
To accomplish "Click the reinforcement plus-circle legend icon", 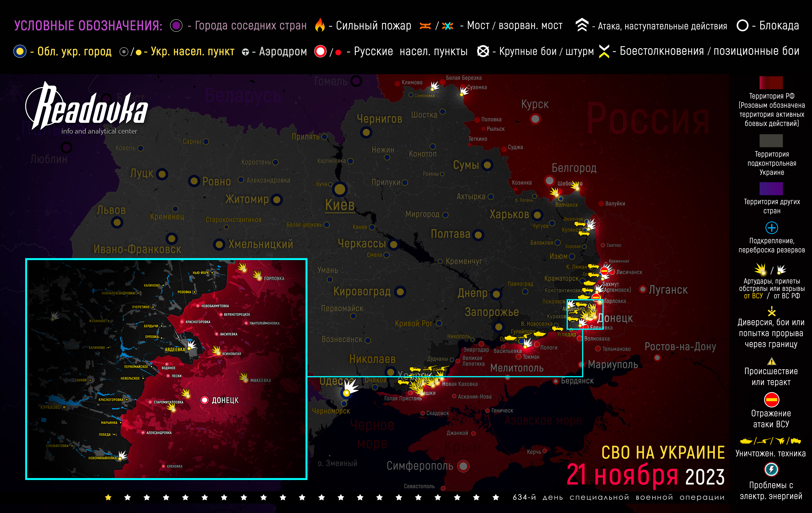I will point(772,228).
